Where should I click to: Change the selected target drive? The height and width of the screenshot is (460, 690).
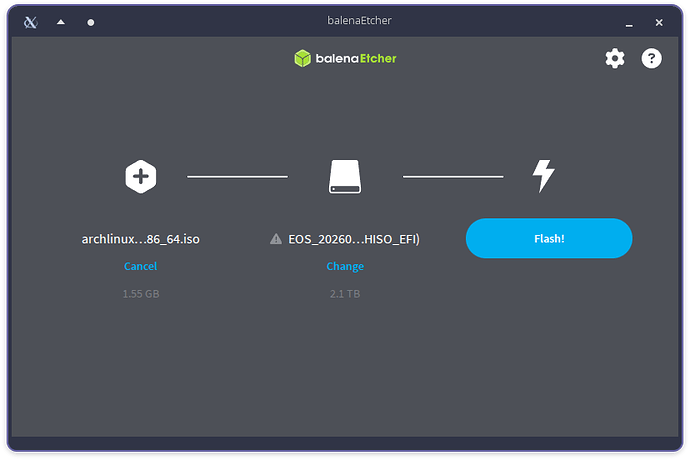(x=345, y=266)
